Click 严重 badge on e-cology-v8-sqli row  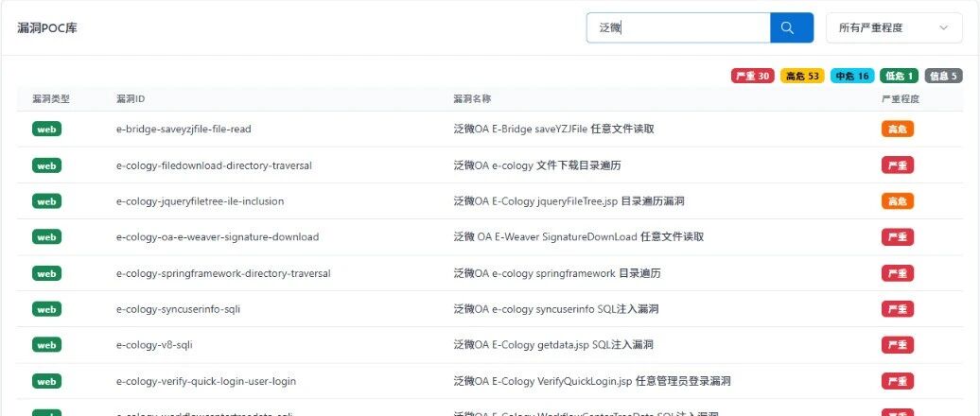(898, 345)
